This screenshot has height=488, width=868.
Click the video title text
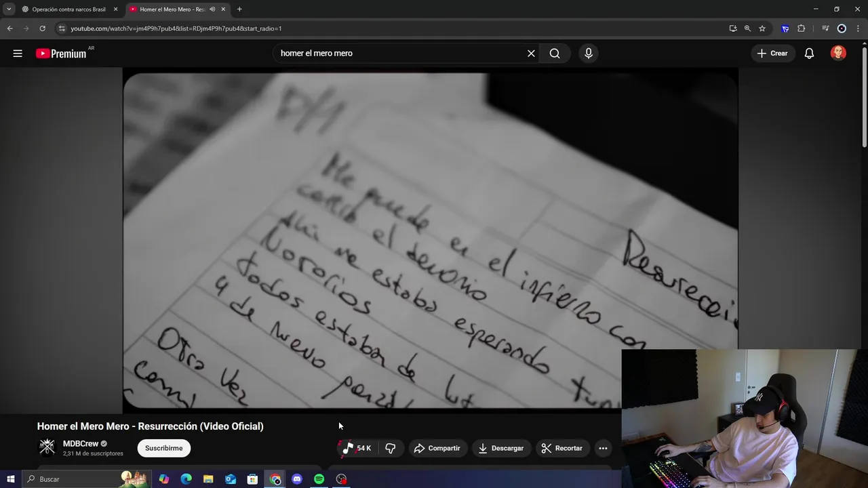coord(150,426)
